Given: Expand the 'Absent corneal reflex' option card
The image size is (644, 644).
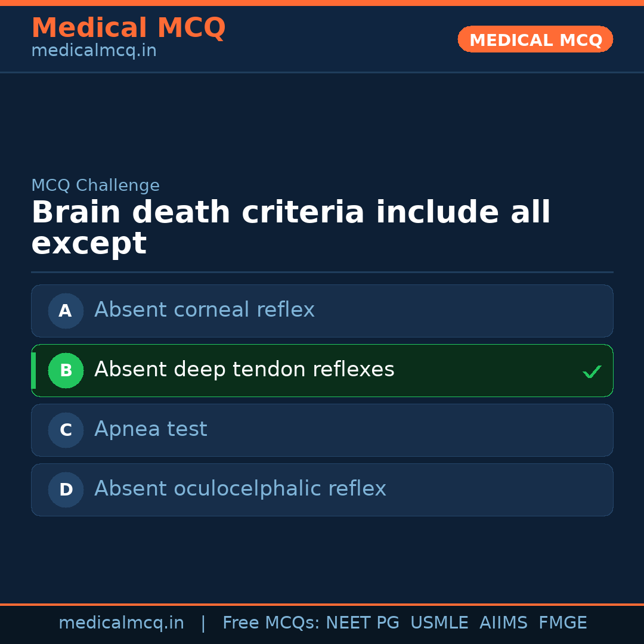Looking at the screenshot, I should [x=322, y=311].
